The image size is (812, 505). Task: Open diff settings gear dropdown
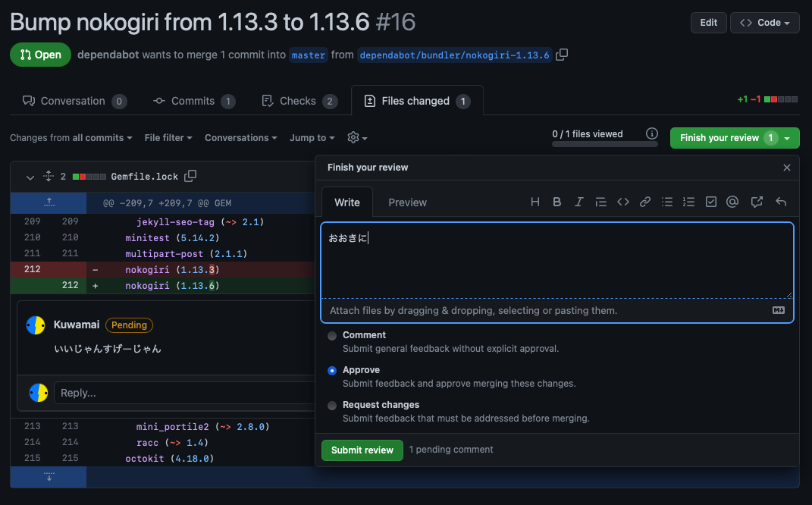tap(357, 138)
